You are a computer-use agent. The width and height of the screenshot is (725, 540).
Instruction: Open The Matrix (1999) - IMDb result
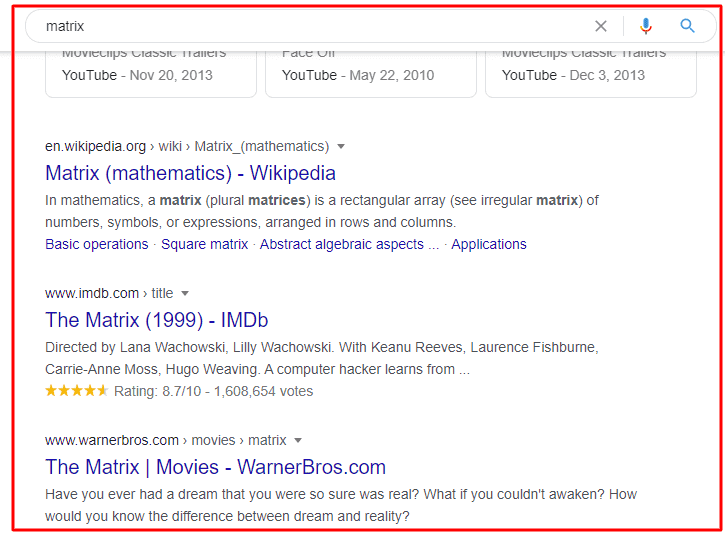click(157, 320)
